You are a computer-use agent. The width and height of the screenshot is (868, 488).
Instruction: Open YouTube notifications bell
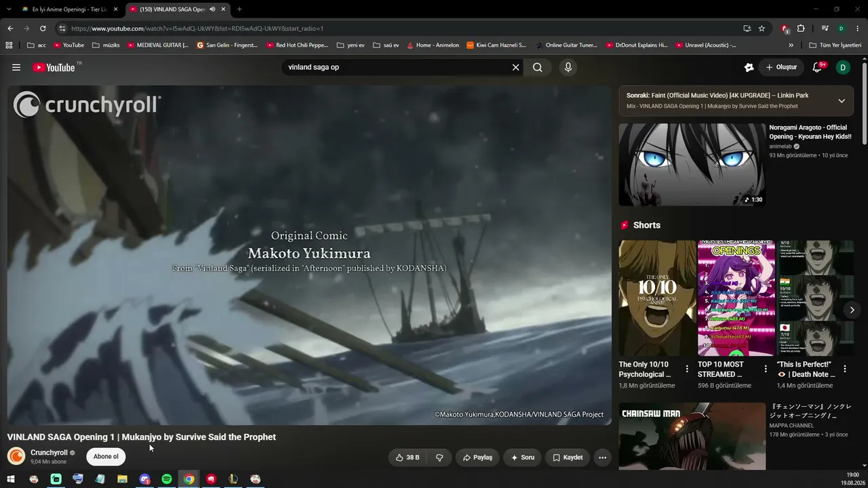[x=817, y=67]
